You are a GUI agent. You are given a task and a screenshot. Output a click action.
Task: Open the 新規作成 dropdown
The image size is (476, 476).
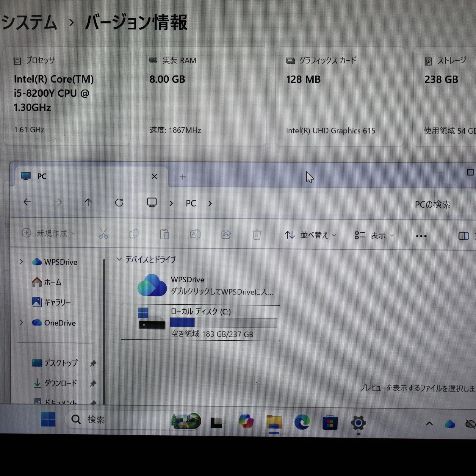click(x=48, y=233)
